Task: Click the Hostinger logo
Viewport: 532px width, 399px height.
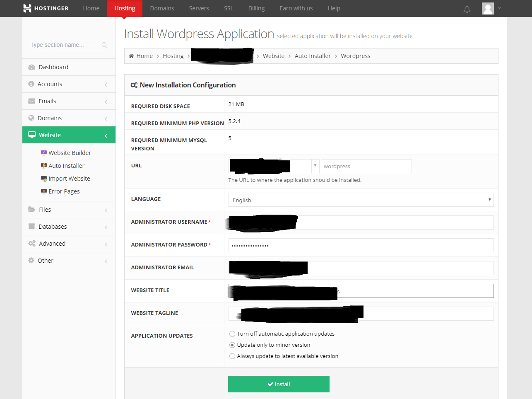Action: (x=46, y=8)
